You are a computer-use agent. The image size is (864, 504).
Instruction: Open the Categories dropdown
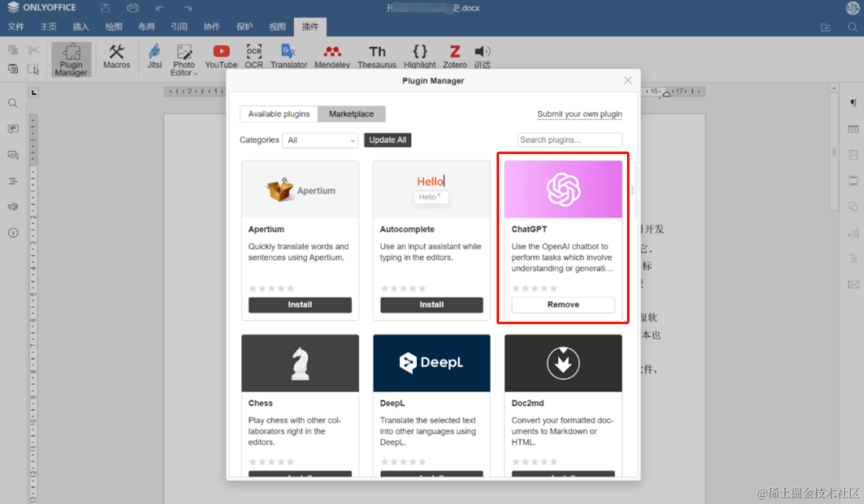(x=320, y=140)
